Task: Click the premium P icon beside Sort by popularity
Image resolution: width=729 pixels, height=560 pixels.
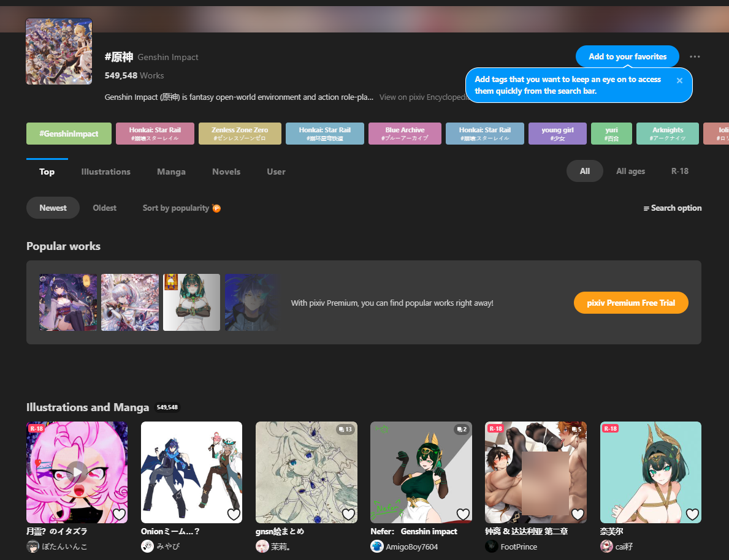Action: click(216, 208)
